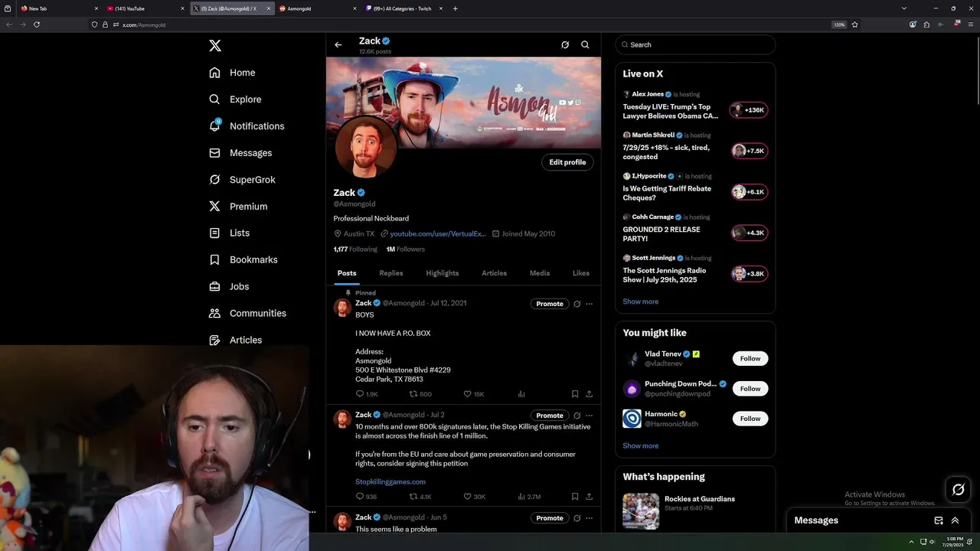Viewport: 980px width, 551px height.
Task: Promote the Jun 5 post
Action: click(550, 518)
